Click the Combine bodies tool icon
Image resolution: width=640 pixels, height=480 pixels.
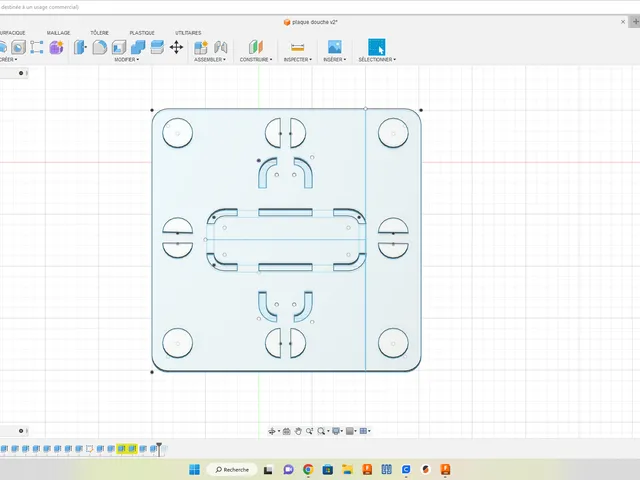138,47
